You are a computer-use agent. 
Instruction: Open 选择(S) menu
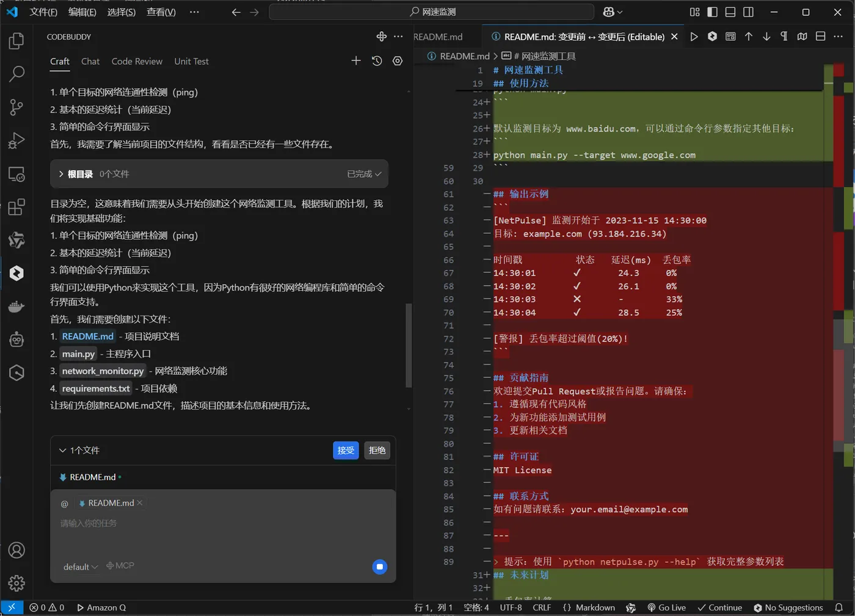122,12
